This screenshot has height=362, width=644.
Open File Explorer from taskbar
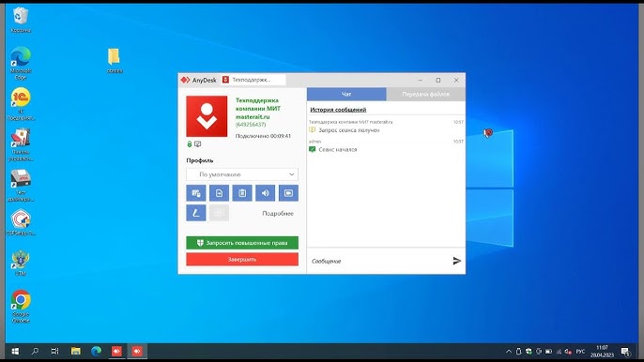tap(76, 352)
